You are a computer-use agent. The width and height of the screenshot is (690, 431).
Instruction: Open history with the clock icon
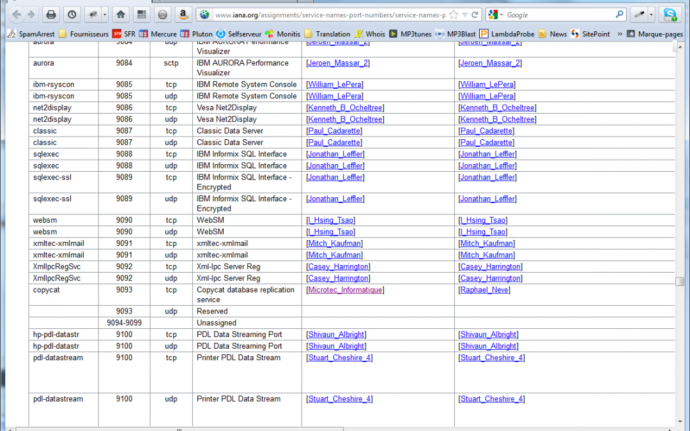pyautogui.click(x=72, y=15)
